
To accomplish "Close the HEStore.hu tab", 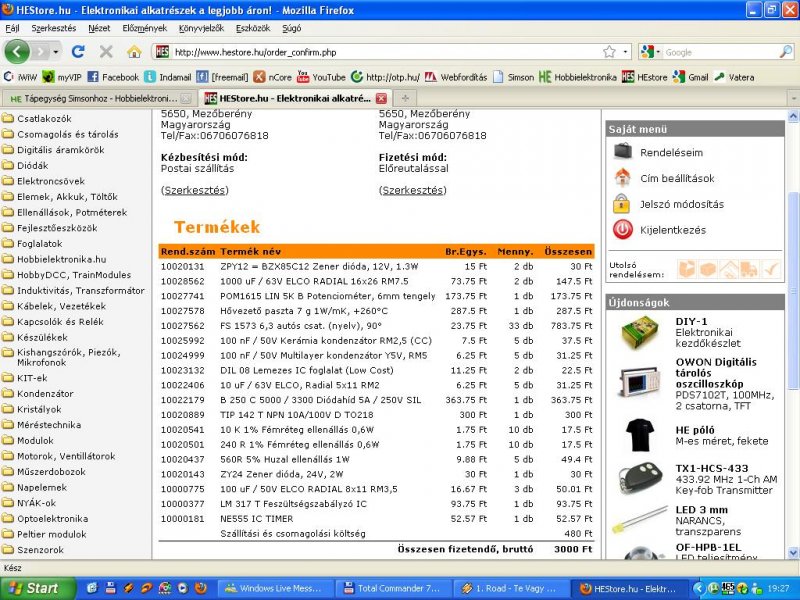I will point(381,98).
